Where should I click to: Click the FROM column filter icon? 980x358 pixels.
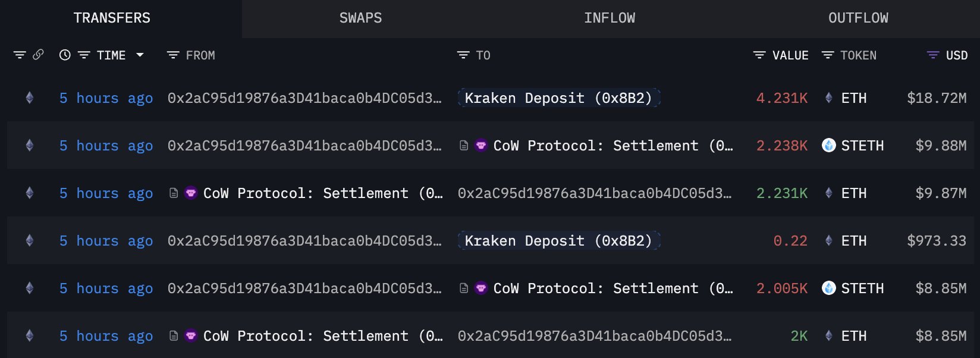173,55
